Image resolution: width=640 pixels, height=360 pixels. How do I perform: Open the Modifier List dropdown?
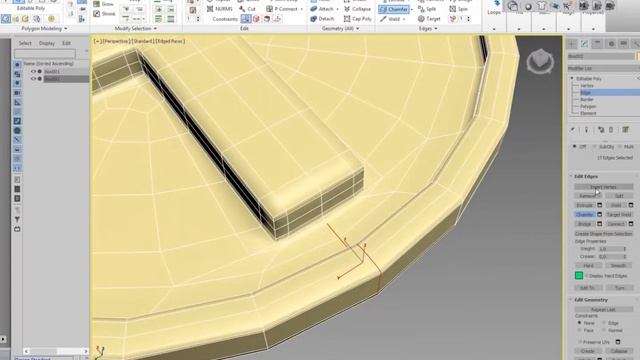point(603,68)
